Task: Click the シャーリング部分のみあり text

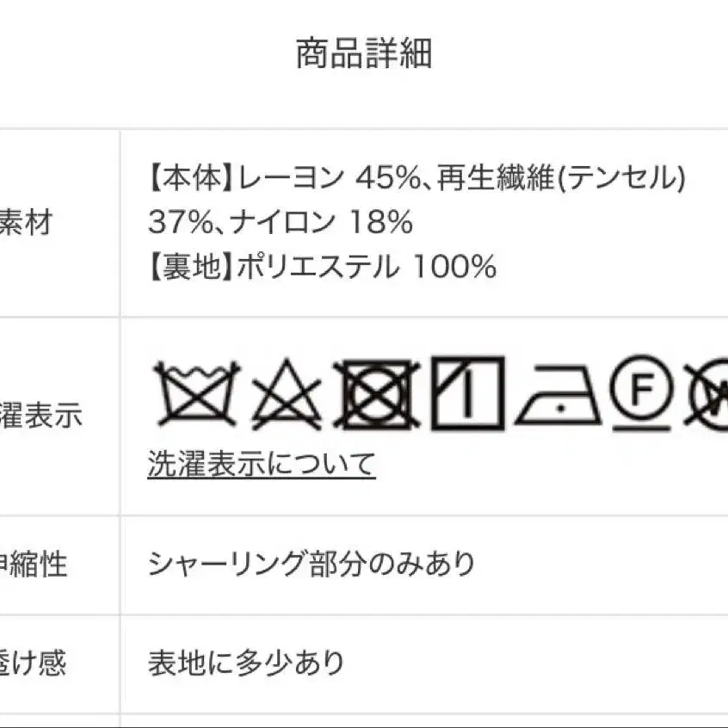Action: 312,564
